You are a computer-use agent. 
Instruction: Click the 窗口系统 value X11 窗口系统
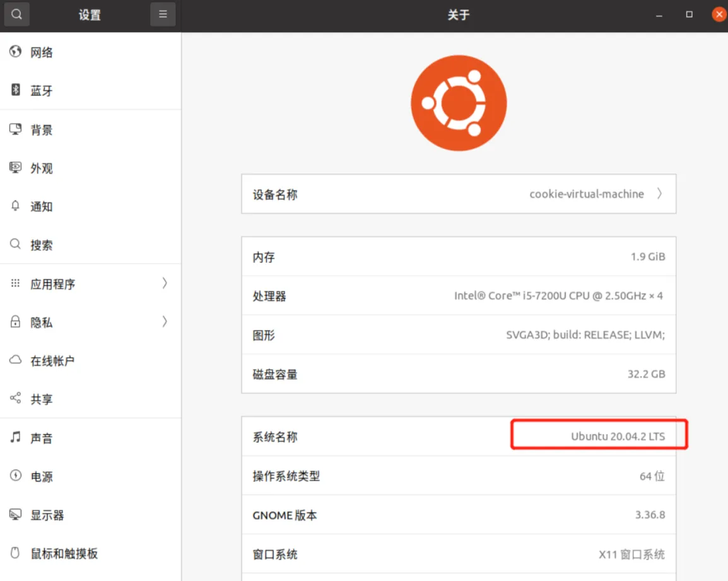[632, 554]
